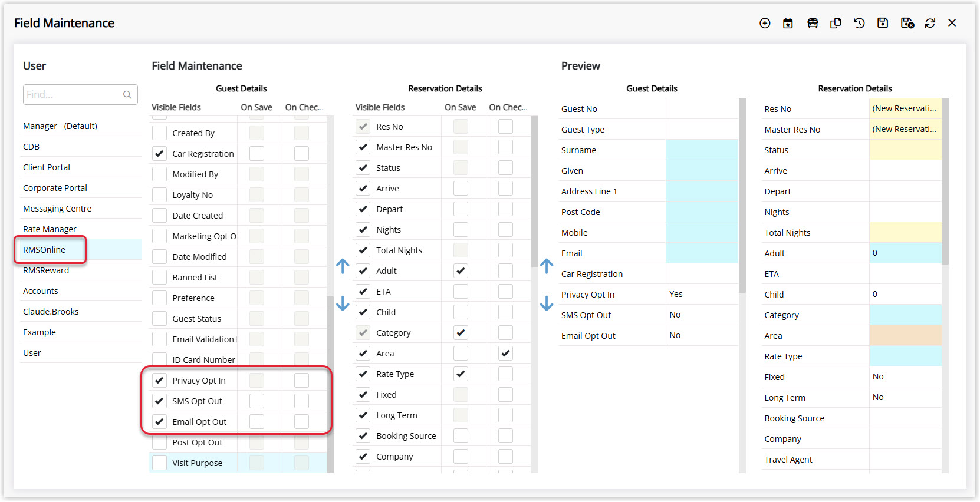This screenshot has height=502, width=980.
Task: Move Reservation Details field up with blue arrow
Action: 547,266
